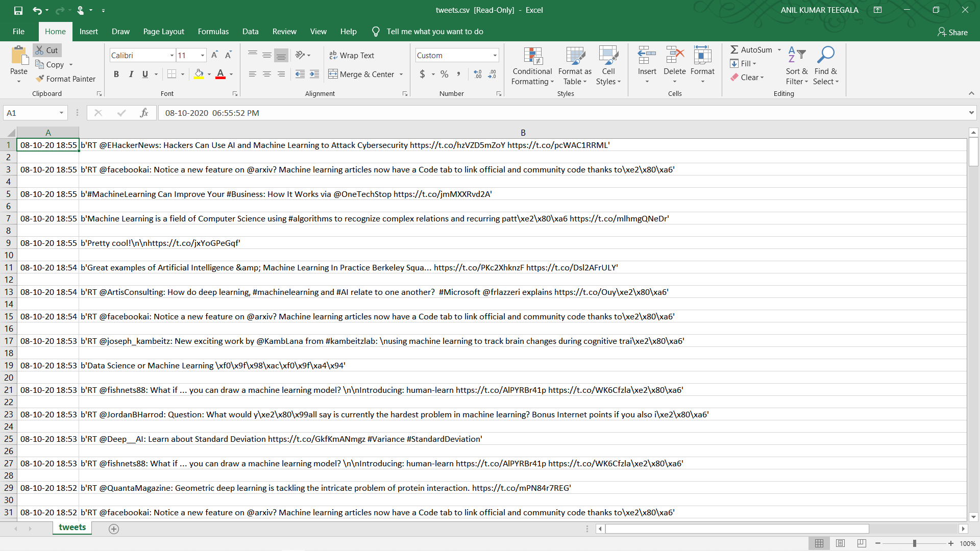Open Customize Quick Access Toolbar menu
This screenshot has width=980, height=551.
(103, 10)
